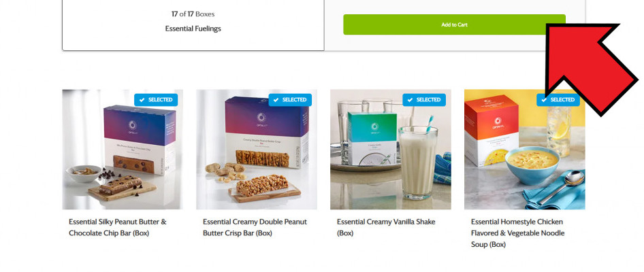Click checkmark icon on the Vanilla Shake badge
644x272 pixels.
click(410, 100)
